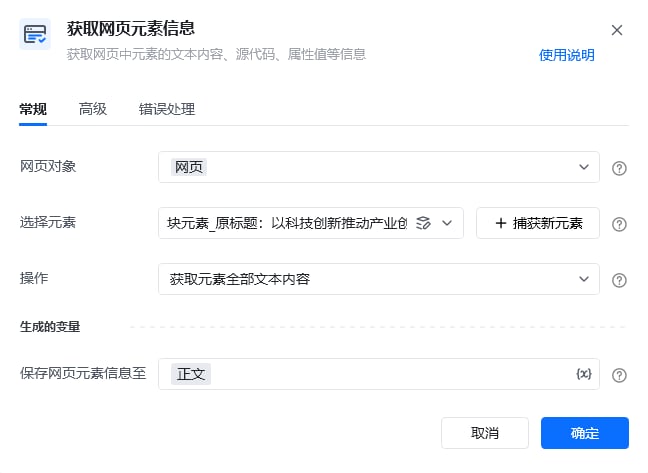This screenshot has width=648, height=473.
Task: Confirm with the 确定 button
Action: [x=585, y=433]
